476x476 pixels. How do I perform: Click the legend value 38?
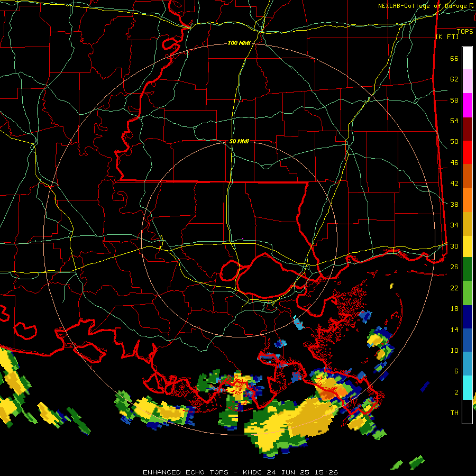(454, 204)
